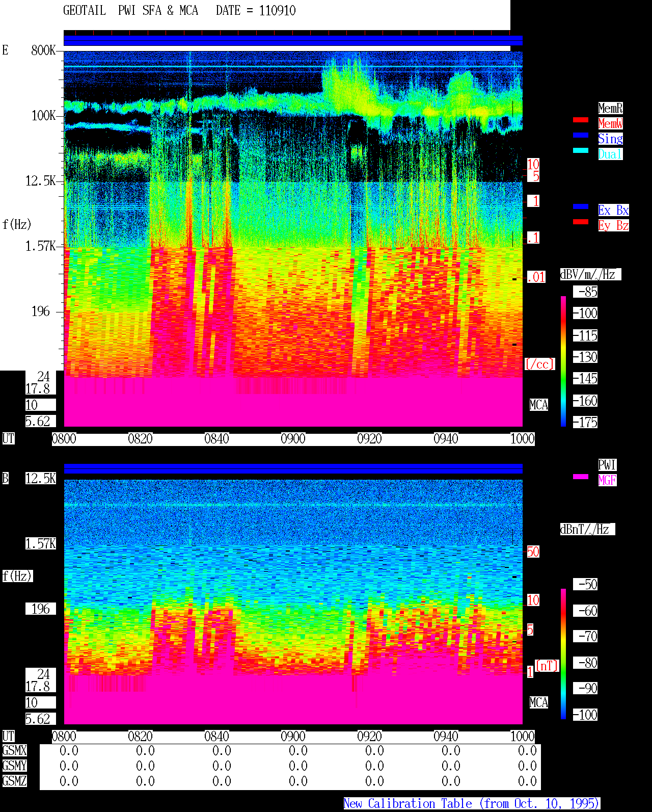Click the GSMY row label
This screenshot has height=812, width=652.
click(x=14, y=766)
